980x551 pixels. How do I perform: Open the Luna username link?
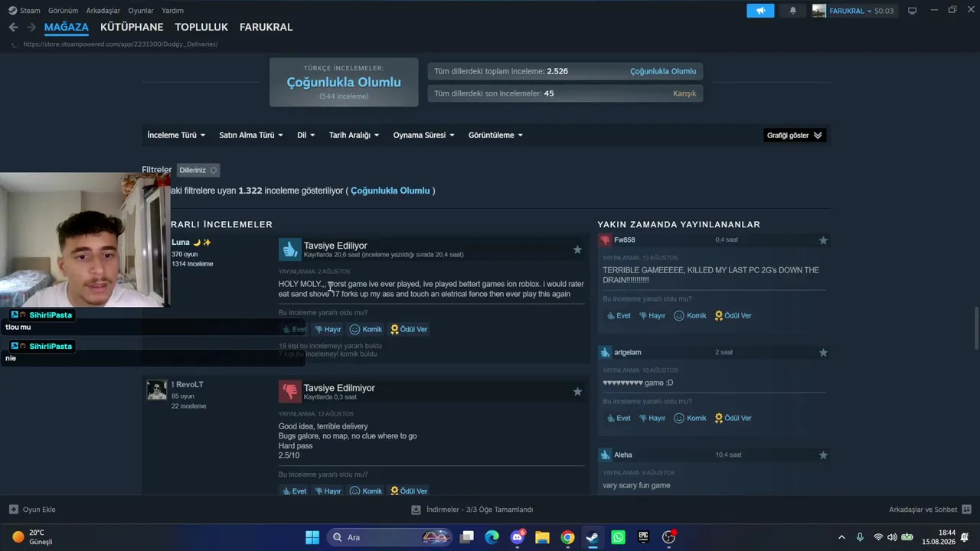coord(181,243)
